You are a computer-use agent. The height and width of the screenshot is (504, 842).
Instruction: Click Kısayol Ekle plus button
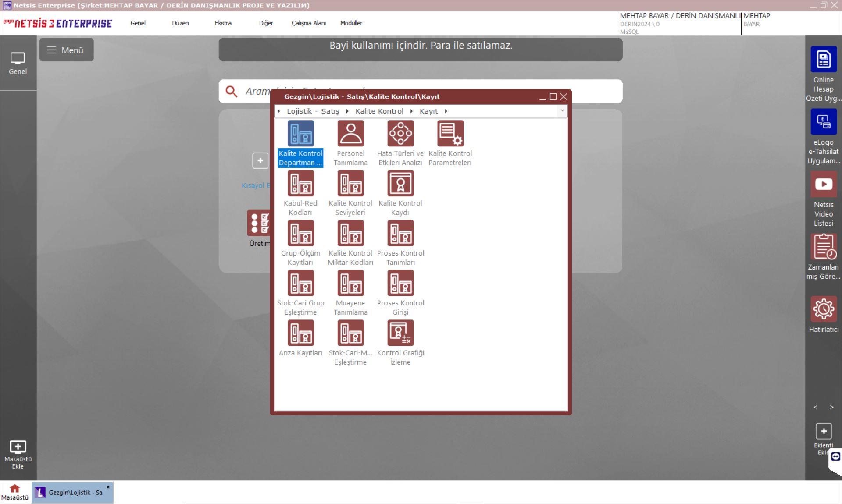point(260,160)
